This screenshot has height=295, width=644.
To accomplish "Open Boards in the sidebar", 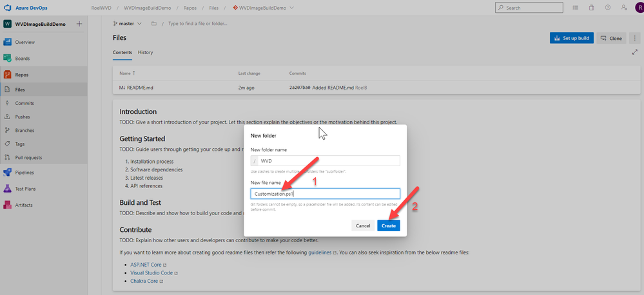I will pyautogui.click(x=22, y=58).
